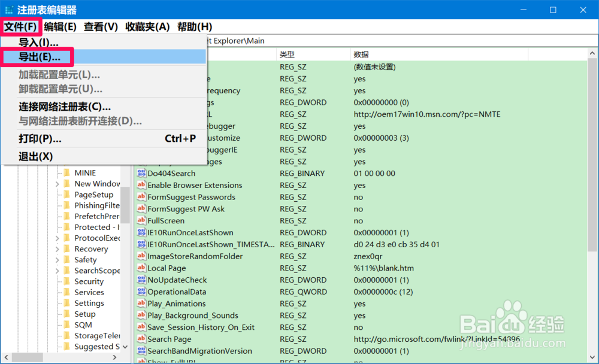The width and height of the screenshot is (599, 364).
Task: Click the Search Page string icon
Action: click(x=141, y=339)
